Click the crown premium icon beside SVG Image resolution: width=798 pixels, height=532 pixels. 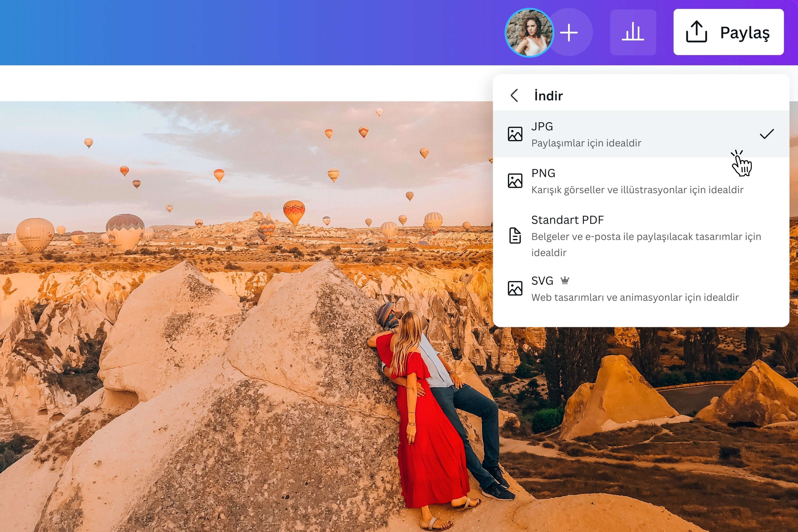pos(565,280)
